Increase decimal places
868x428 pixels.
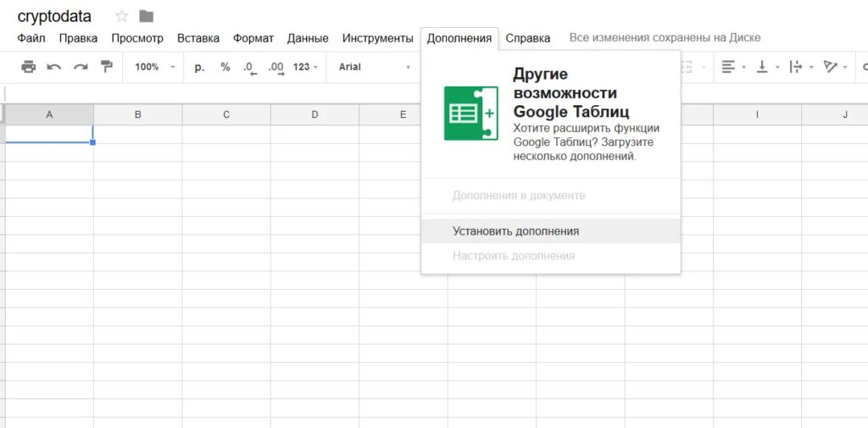[275, 68]
